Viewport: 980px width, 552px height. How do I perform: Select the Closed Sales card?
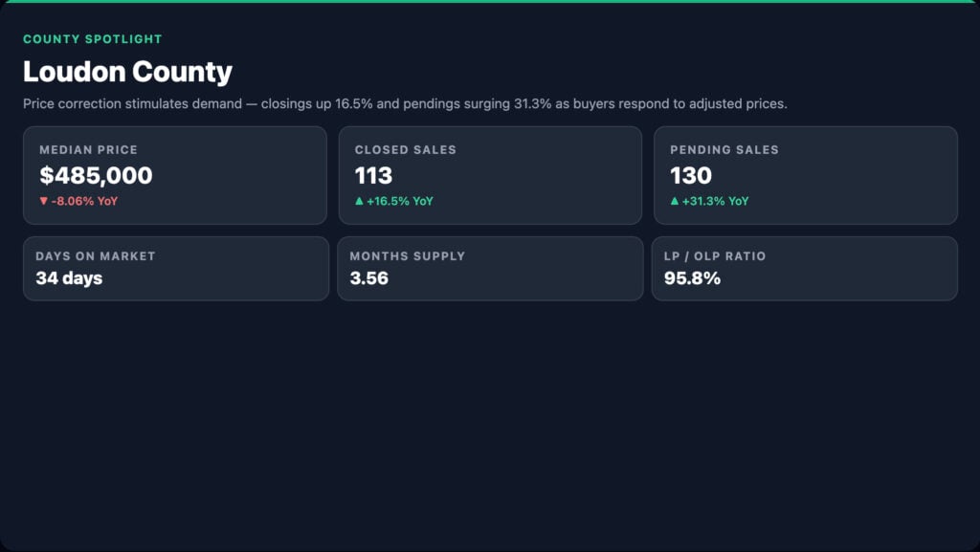click(x=490, y=175)
